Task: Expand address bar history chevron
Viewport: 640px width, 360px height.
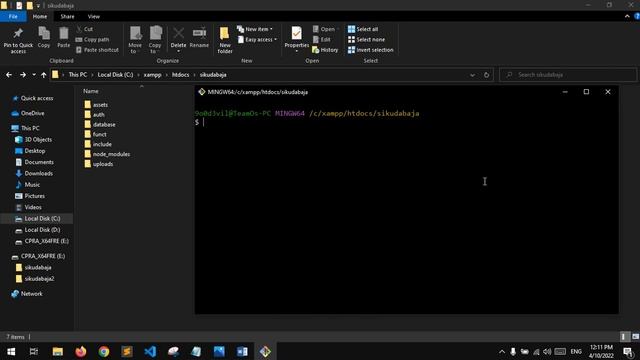Action: (x=472, y=75)
